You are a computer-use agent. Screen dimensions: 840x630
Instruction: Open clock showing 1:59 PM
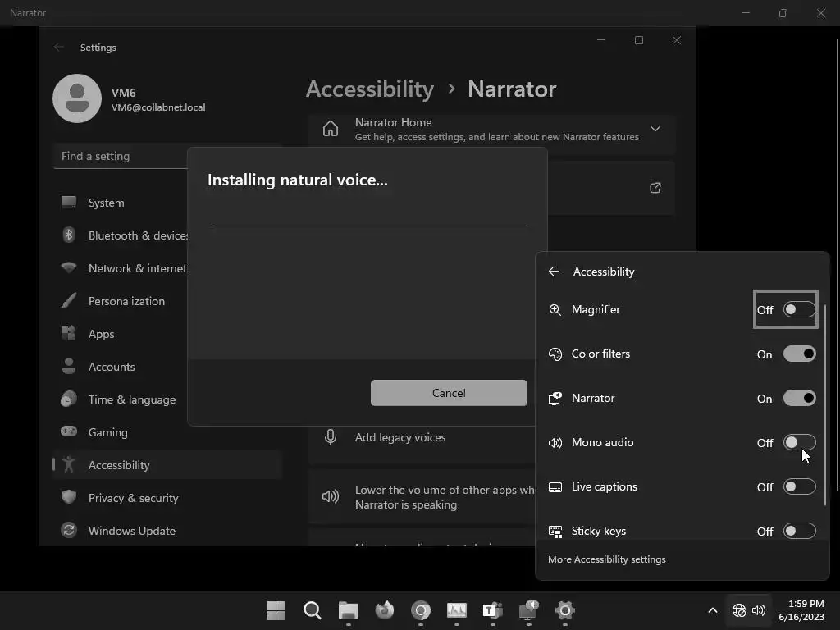click(x=801, y=610)
